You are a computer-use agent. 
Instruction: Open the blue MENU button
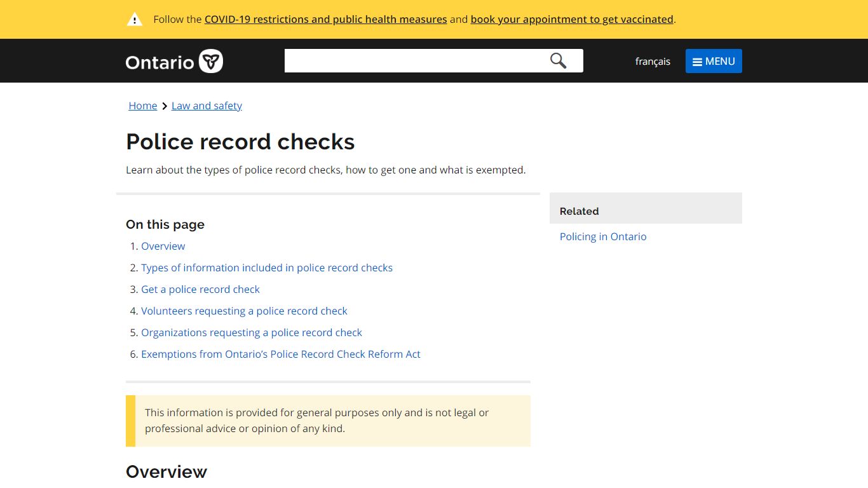[714, 61]
